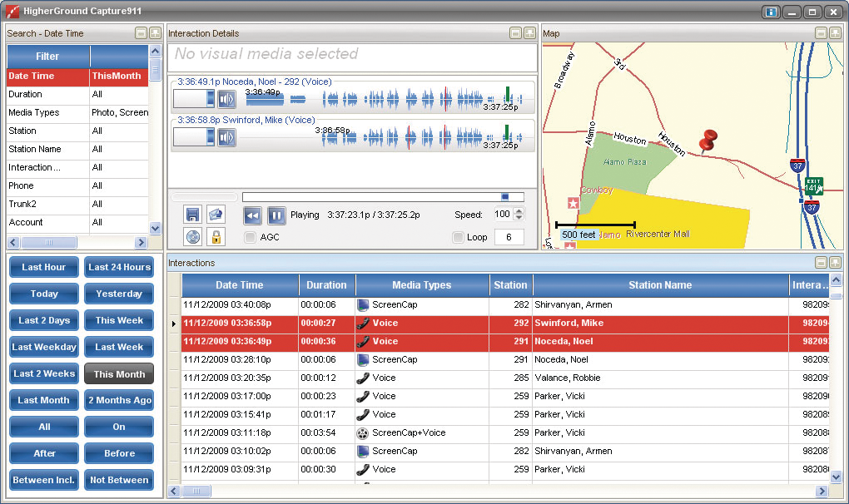Click the email envelope icon
849x504 pixels.
coord(216,215)
